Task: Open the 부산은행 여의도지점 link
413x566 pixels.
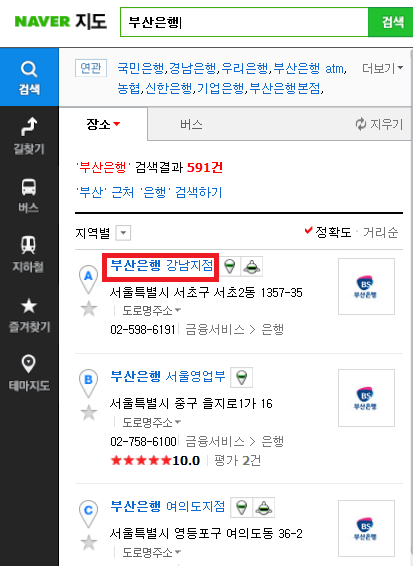Action: (168, 506)
